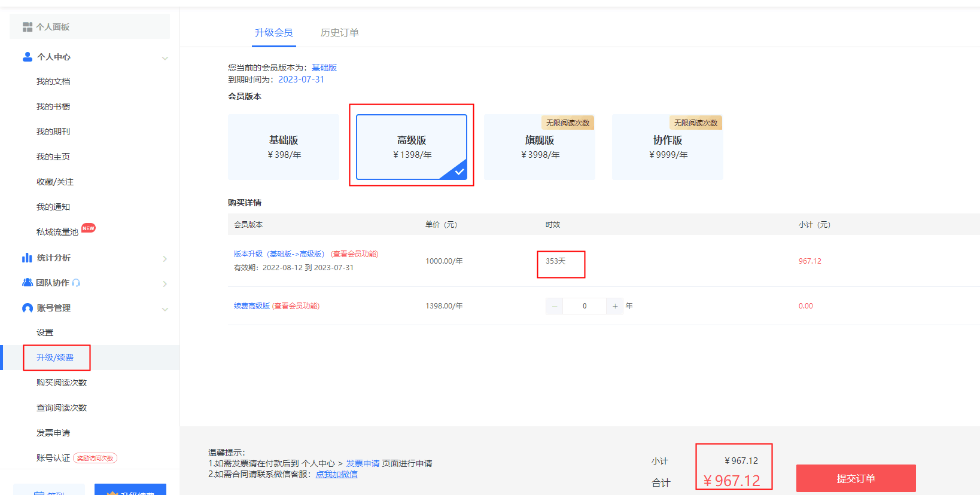Open 我的书橱 in the sidebar
Image resolution: width=980 pixels, height=495 pixels.
53,106
